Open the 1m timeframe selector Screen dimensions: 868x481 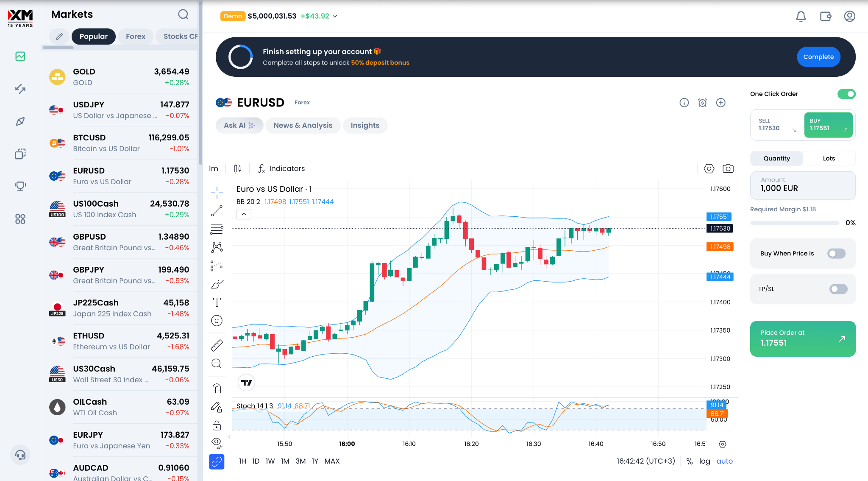[x=213, y=168]
